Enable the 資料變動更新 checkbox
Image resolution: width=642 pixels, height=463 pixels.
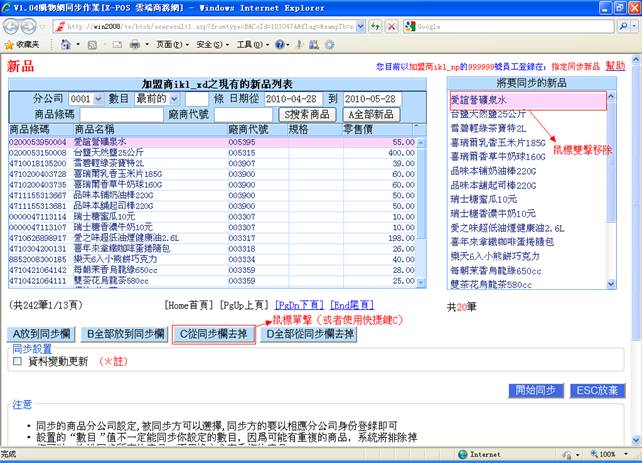click(x=16, y=361)
